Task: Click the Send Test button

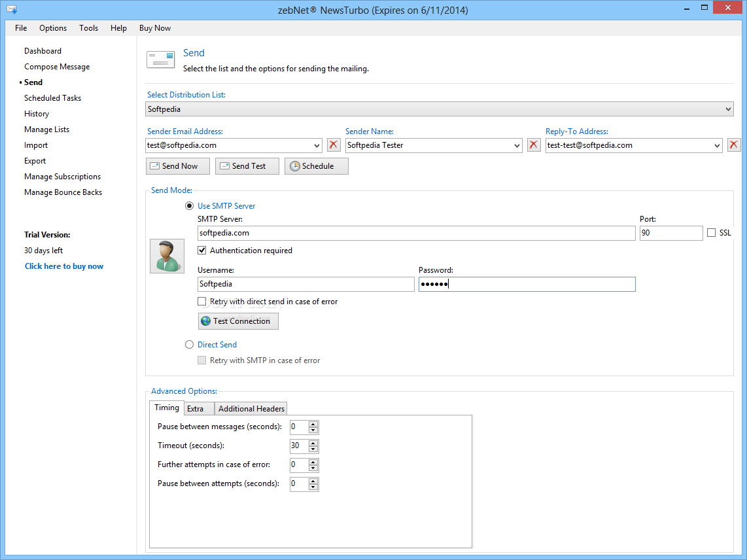Action: coord(247,166)
